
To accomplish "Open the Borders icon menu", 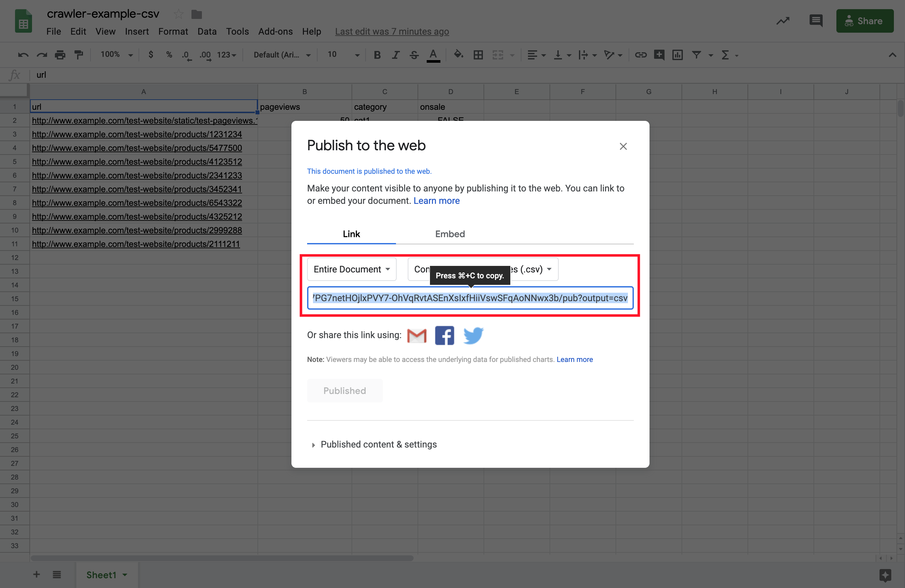I will click(x=478, y=55).
